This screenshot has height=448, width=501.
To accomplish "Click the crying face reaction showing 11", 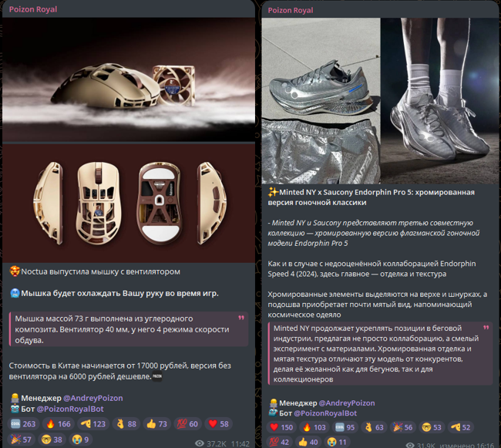I will (337, 442).
